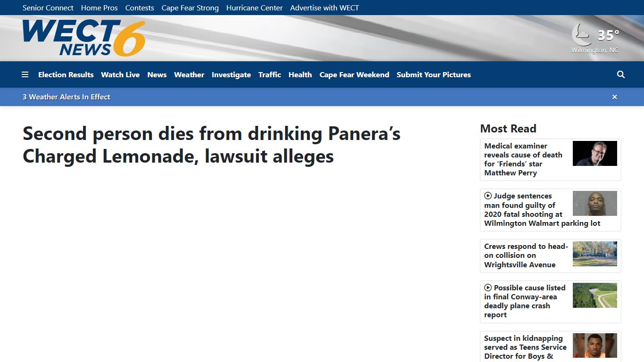
Task: Dismiss the weather alerts banner
Action: pos(614,97)
